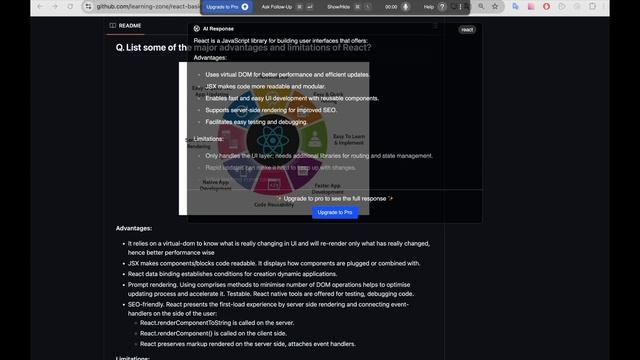The width and height of the screenshot is (640, 360).
Task: Click the react tag badge
Action: (467, 29)
